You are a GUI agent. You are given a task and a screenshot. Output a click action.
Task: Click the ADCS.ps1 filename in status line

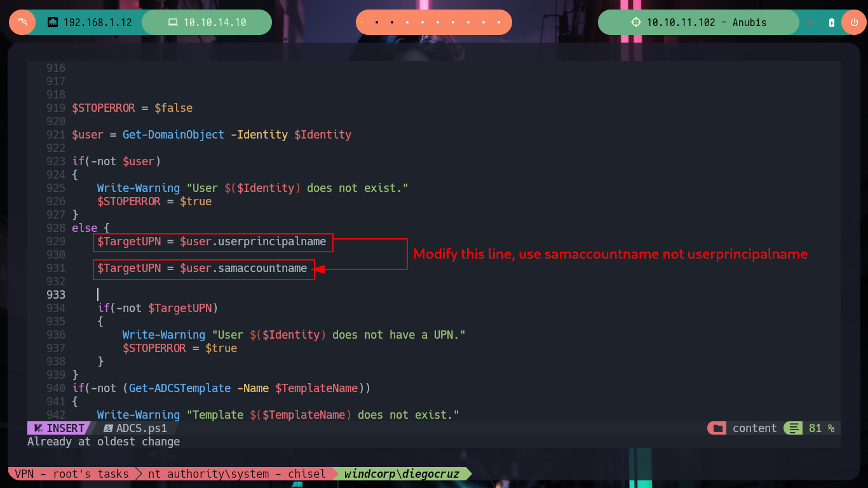[142, 428]
